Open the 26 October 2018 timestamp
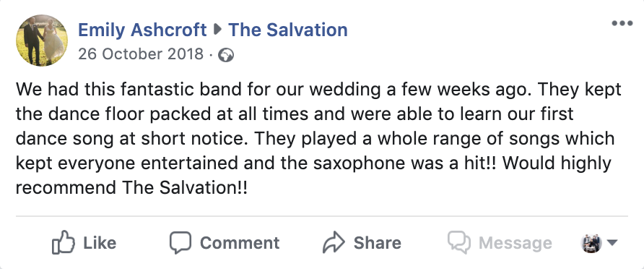This screenshot has width=644, height=269. [141, 54]
